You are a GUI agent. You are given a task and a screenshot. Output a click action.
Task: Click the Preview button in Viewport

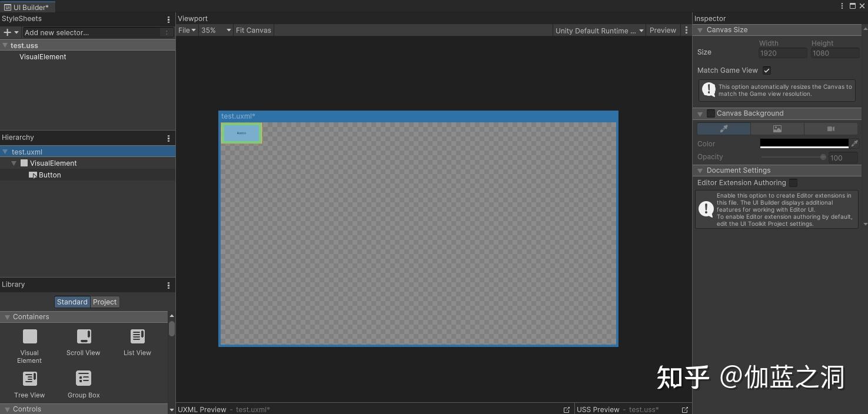coord(663,30)
